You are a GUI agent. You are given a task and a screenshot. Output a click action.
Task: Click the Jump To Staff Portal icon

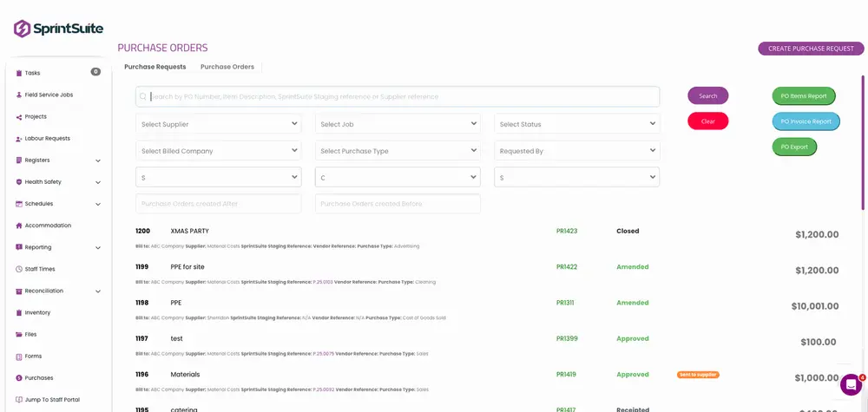coord(19,399)
